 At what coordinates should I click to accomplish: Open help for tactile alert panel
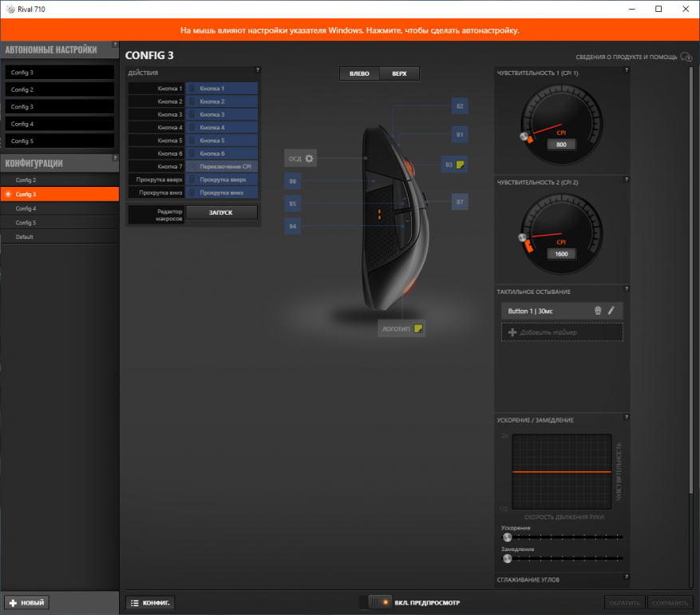click(627, 288)
